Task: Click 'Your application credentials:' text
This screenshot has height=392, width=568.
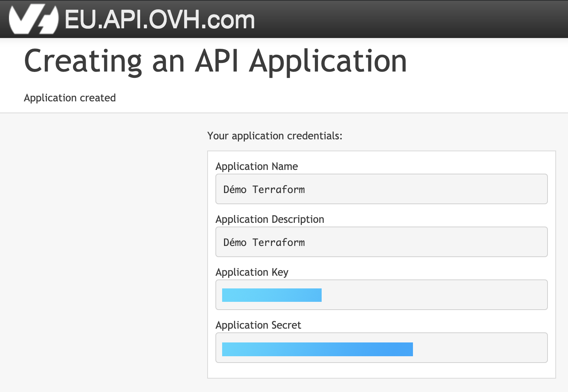Action: tap(275, 136)
